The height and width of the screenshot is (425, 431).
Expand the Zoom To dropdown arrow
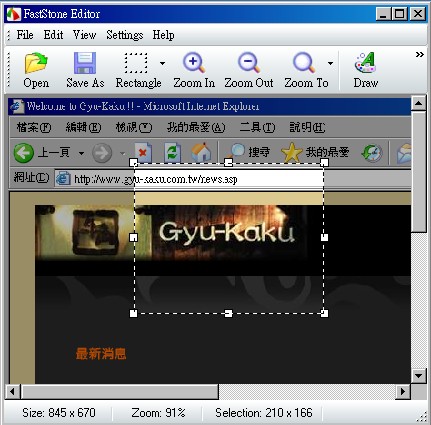pyautogui.click(x=330, y=63)
